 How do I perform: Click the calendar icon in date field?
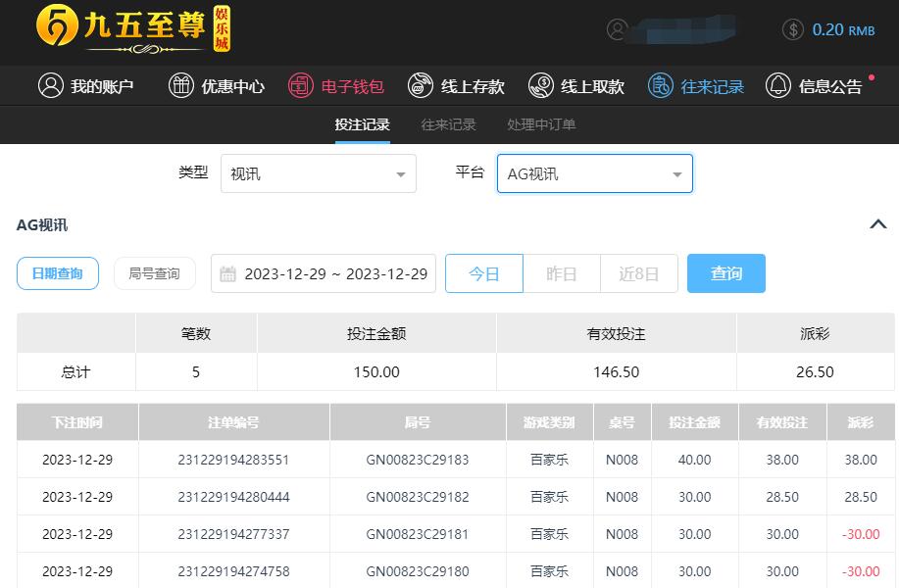coord(227,274)
